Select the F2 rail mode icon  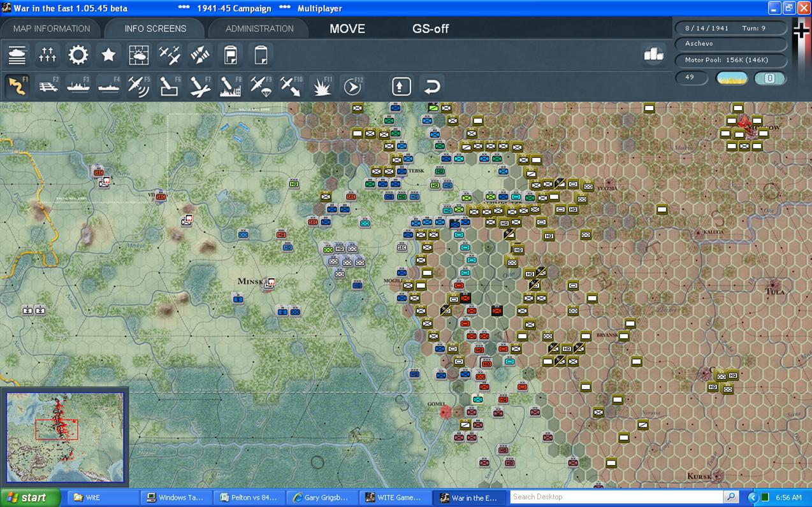coord(48,86)
